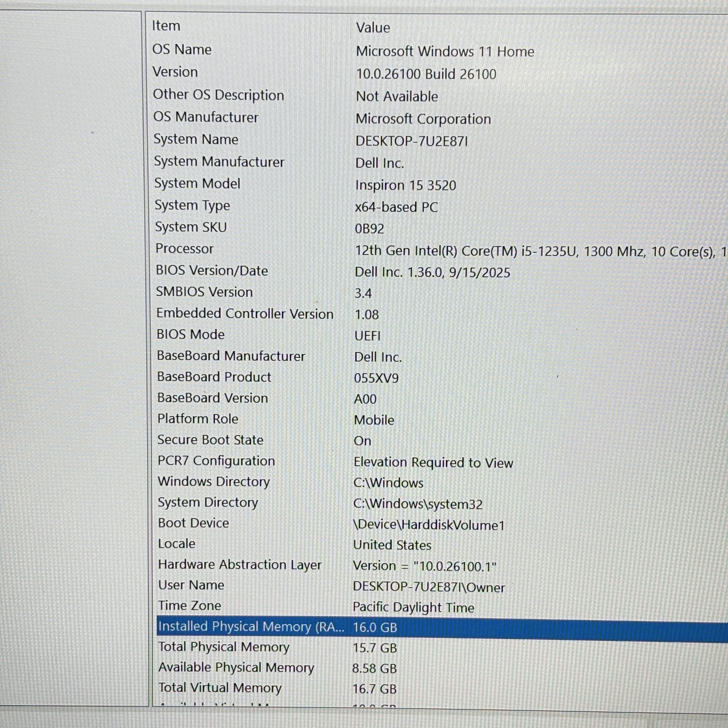Select the Processor row label
728x728 pixels.
(x=184, y=248)
